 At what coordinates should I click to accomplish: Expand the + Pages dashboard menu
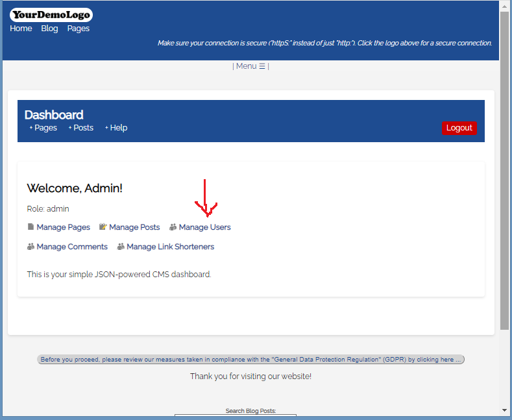click(43, 128)
